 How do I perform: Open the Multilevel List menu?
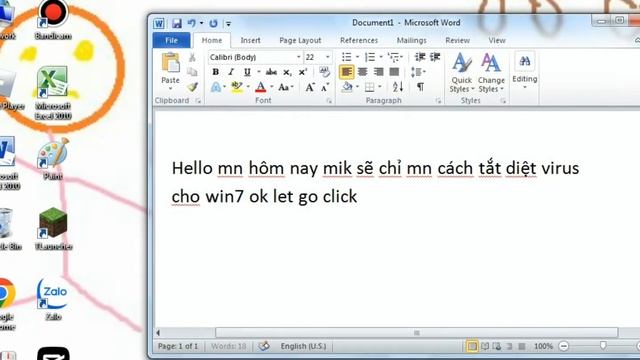coord(394,57)
